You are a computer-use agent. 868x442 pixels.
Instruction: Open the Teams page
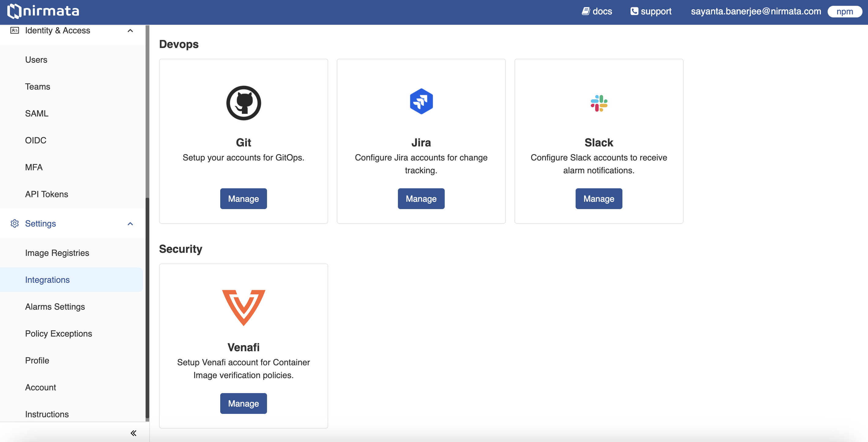pos(37,87)
